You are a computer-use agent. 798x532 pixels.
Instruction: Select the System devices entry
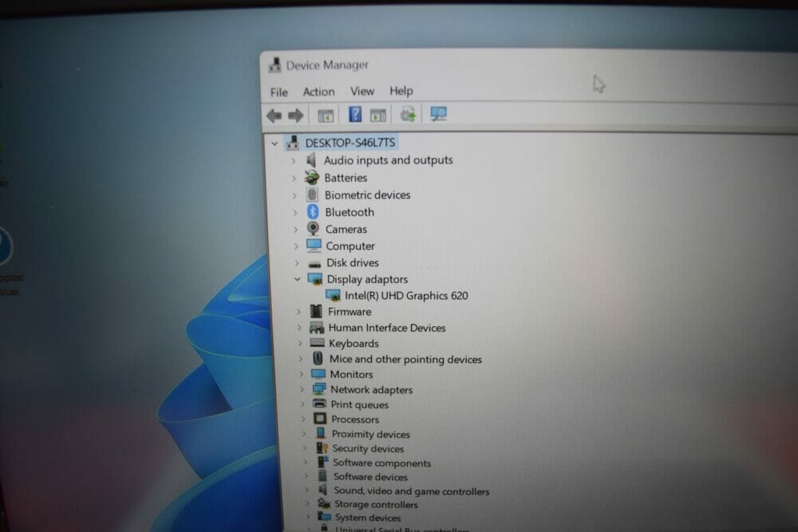pos(368,518)
